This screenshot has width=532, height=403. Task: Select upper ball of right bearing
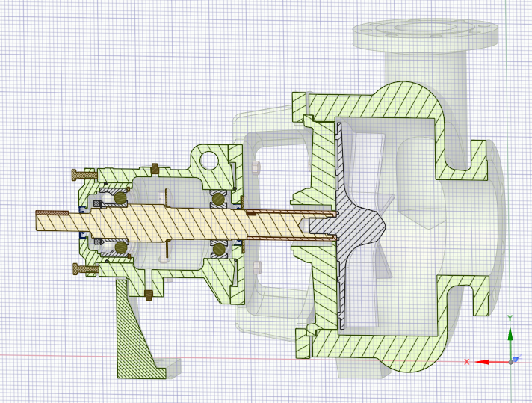point(220,198)
